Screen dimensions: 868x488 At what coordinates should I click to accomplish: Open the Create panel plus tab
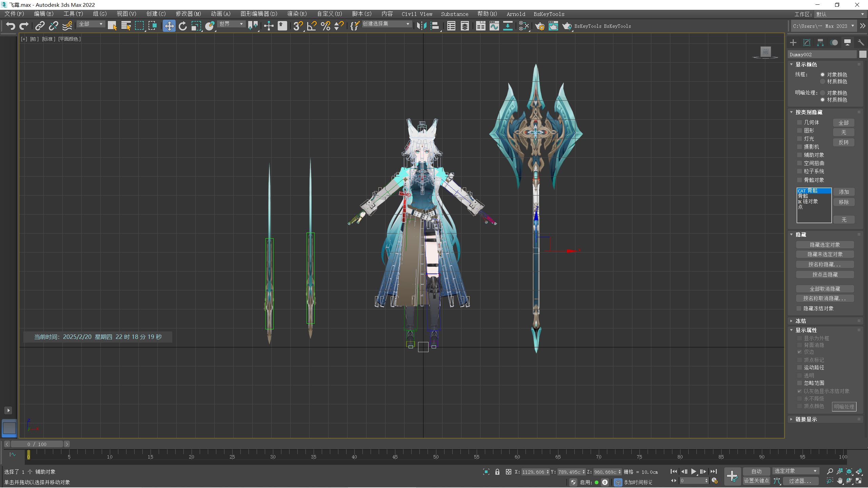point(793,42)
